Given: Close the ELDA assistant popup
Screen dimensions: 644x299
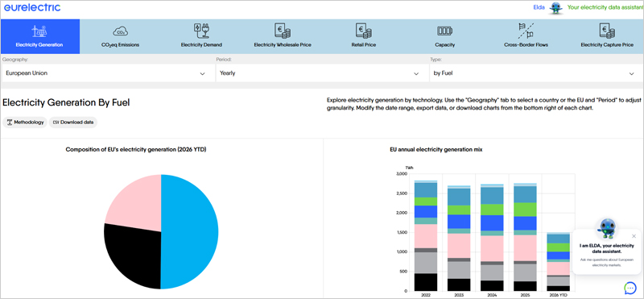Looking at the screenshot, I should (x=634, y=236).
